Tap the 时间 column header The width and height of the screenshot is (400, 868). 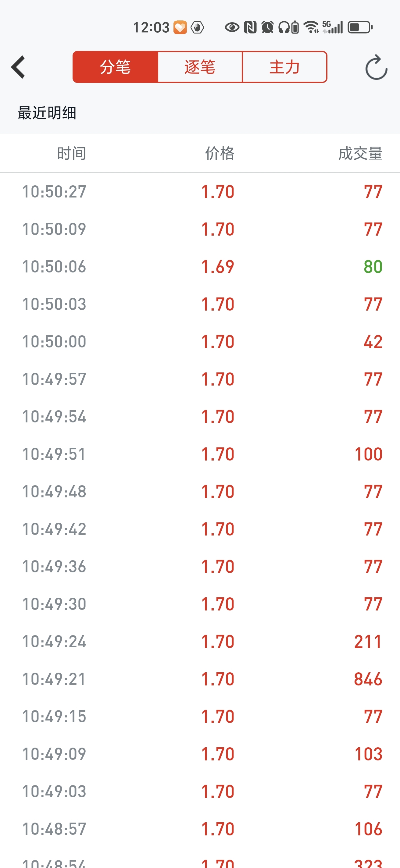tap(71, 154)
